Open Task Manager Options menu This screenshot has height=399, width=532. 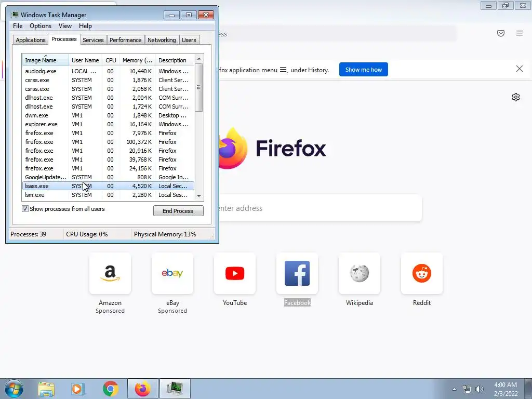pos(41,26)
